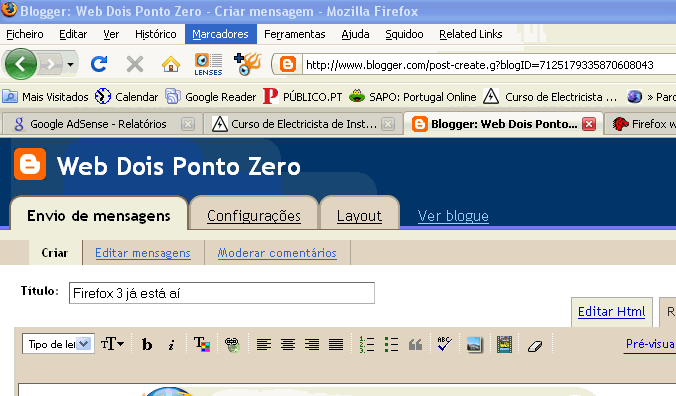
Task: Select the Criar sub-tab
Action: pos(55,253)
